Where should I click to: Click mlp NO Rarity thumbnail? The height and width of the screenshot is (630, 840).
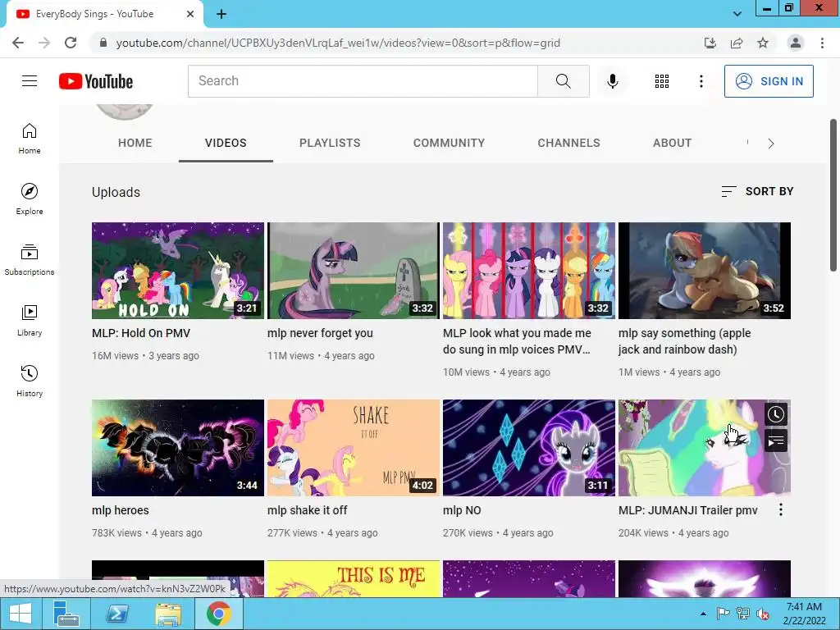tap(529, 448)
